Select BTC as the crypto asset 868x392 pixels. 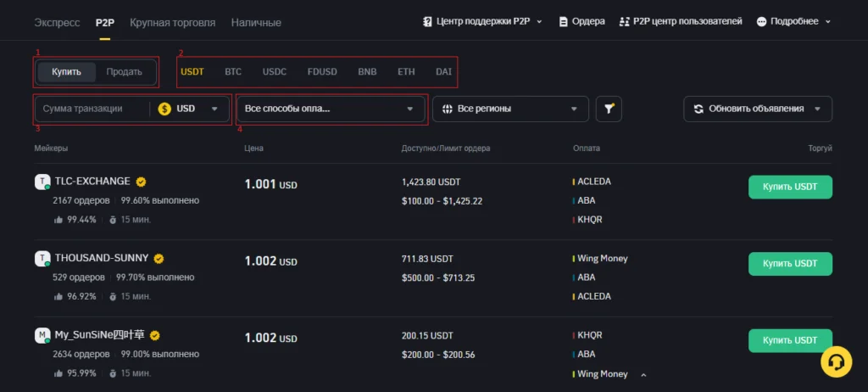(233, 72)
